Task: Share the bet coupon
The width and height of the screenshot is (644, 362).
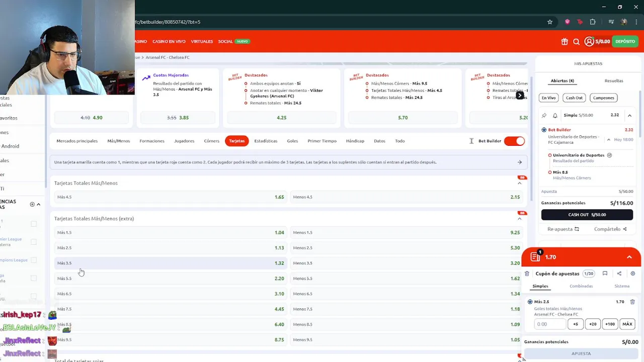Action: pos(619,274)
